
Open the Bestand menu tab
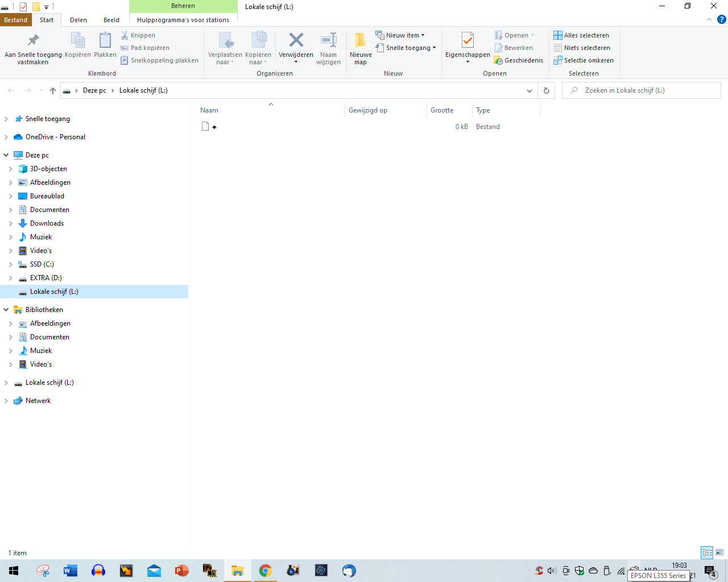15,20
